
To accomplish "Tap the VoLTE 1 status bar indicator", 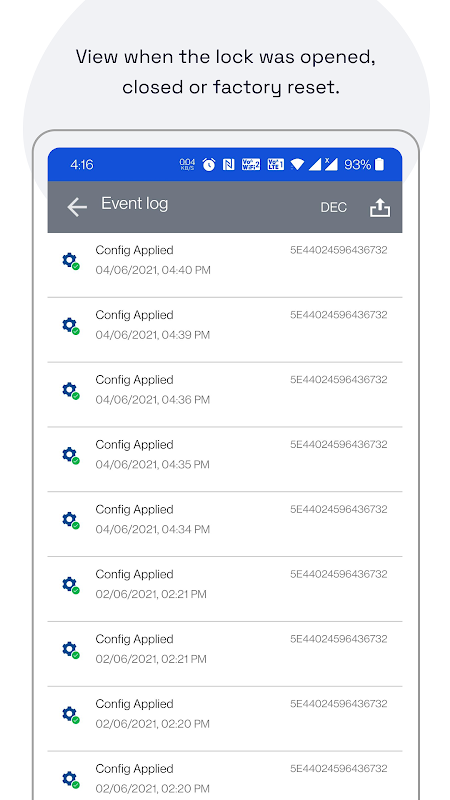I will 276,164.
